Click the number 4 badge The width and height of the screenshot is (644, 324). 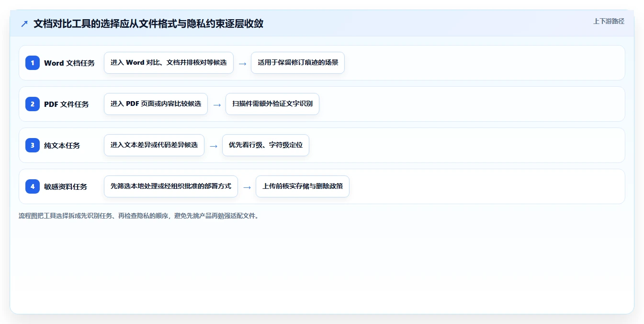(x=33, y=186)
